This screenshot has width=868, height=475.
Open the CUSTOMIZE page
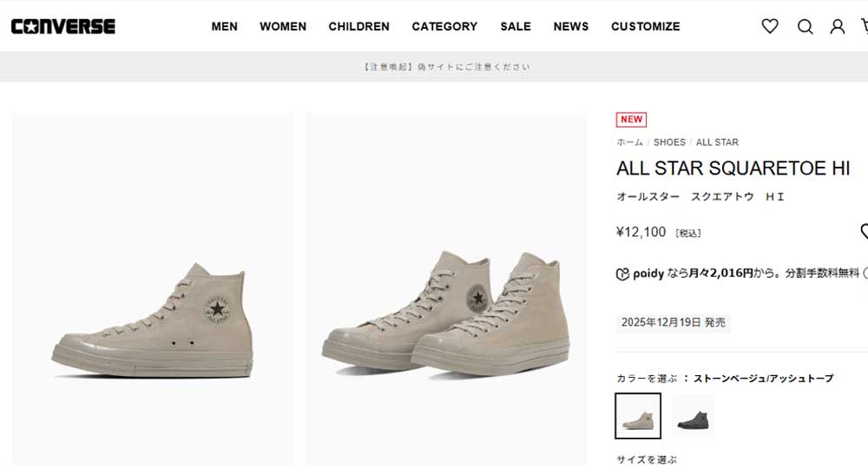point(645,26)
